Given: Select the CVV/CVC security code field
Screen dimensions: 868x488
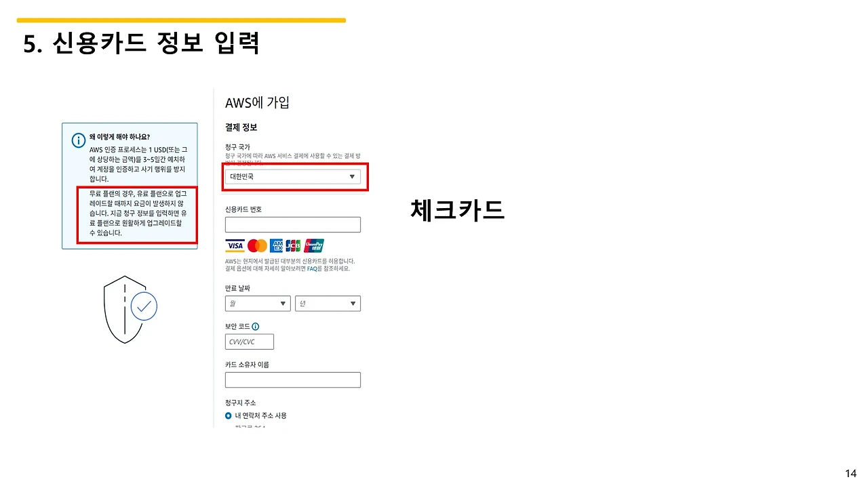Looking at the screenshot, I should pyautogui.click(x=249, y=342).
